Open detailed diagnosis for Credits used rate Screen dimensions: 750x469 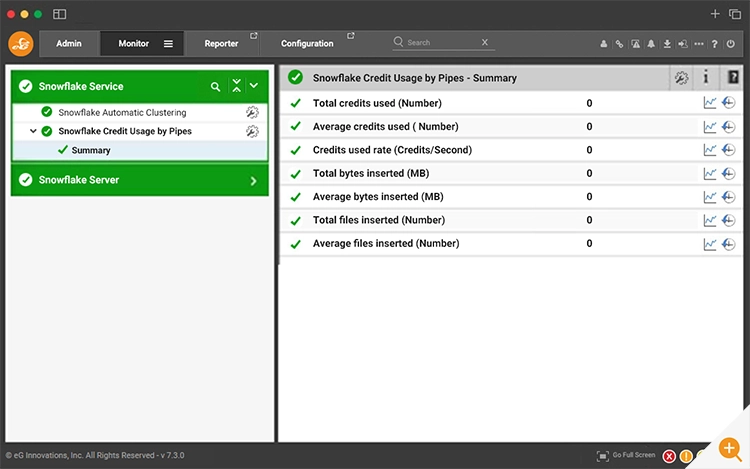[728, 150]
